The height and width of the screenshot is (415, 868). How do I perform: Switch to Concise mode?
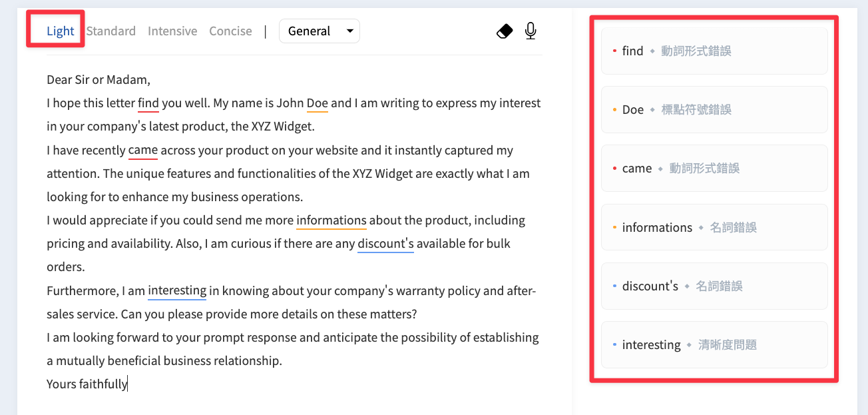(x=230, y=31)
